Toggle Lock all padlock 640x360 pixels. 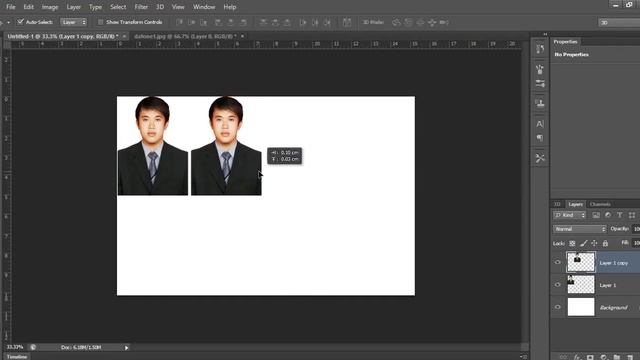(x=605, y=243)
